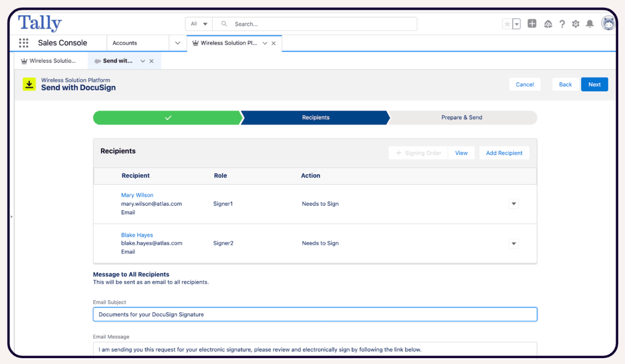Click the Add Recipient button
Screen dimensions: 625x364
(x=504, y=153)
